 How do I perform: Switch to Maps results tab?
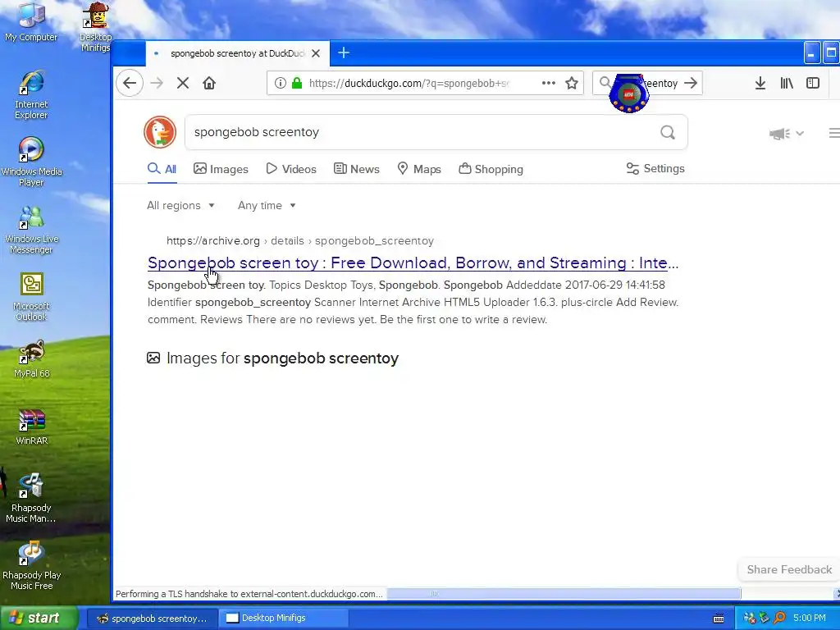419,169
